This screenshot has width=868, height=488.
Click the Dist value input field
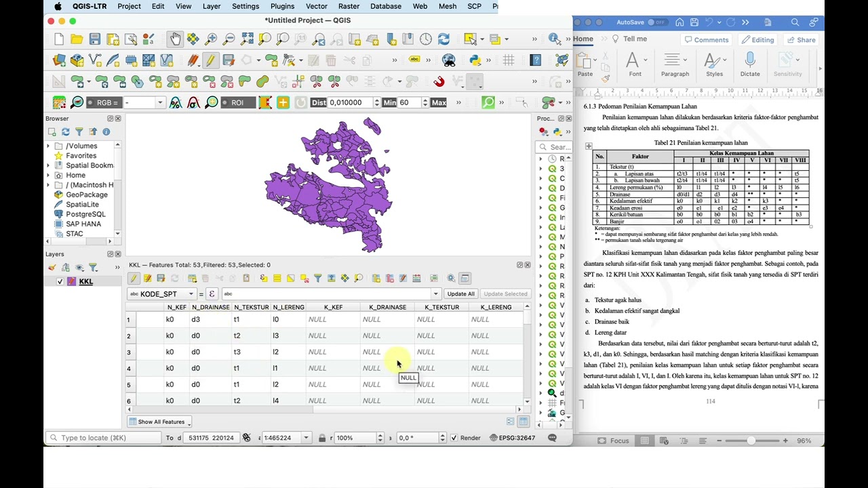pyautogui.click(x=351, y=102)
